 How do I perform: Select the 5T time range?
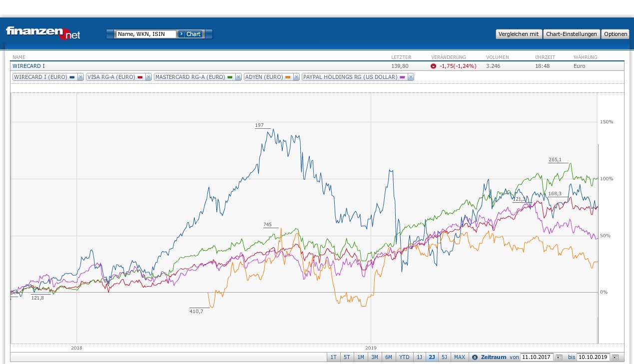[x=347, y=357]
